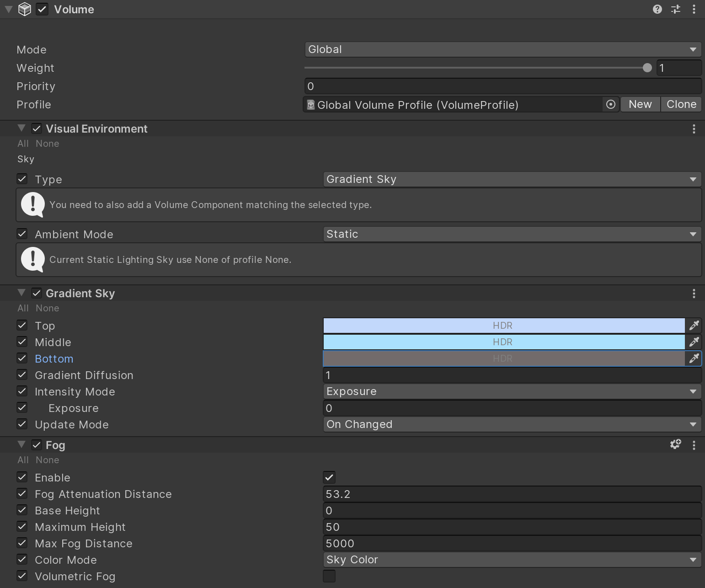The height and width of the screenshot is (588, 705).
Task: Disable the Enable checkbox under Fog
Action: (329, 477)
